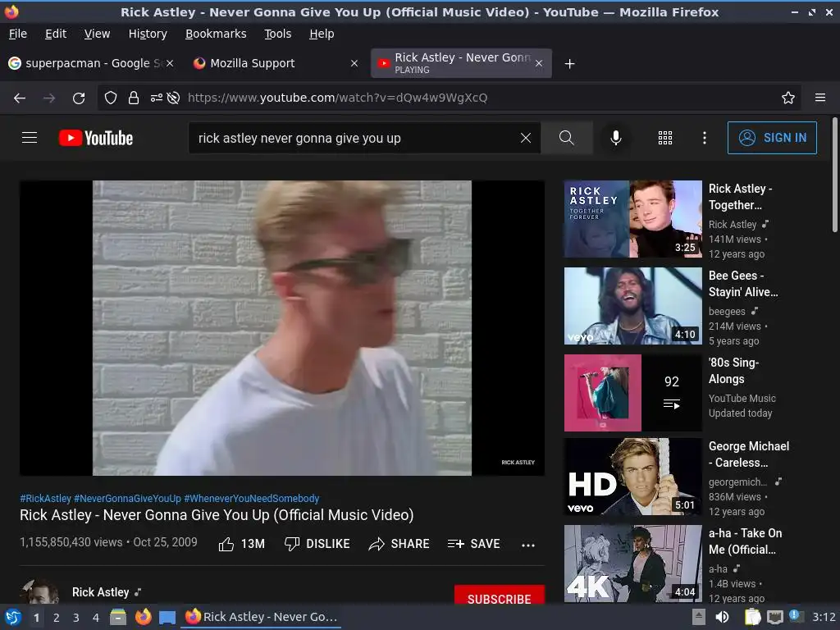
Task: Click SIGN IN button
Action: tap(772, 138)
